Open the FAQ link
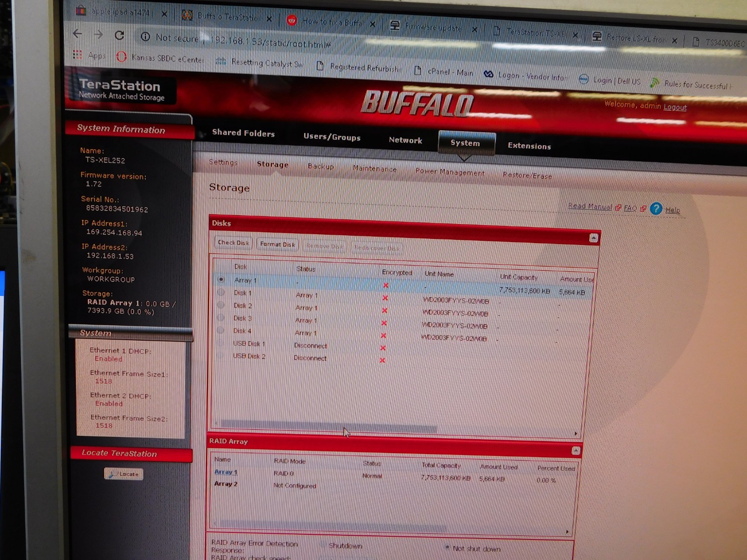The image size is (747, 560). click(630, 208)
